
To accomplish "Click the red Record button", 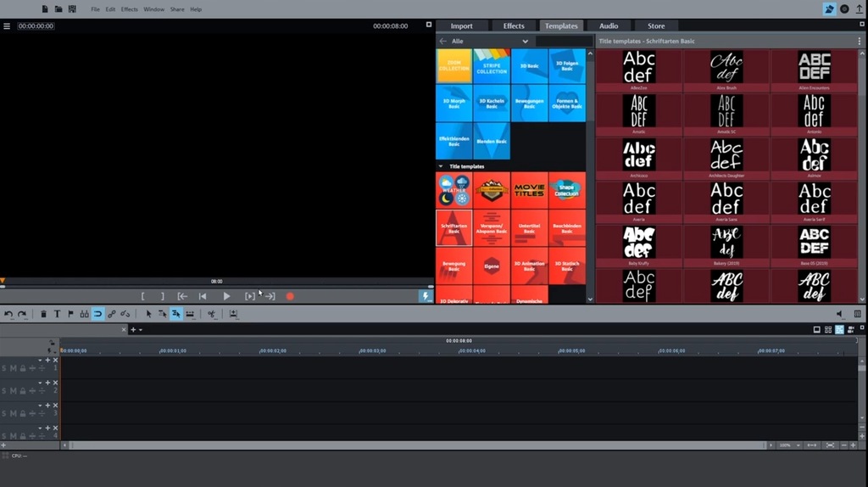I will [x=290, y=296].
